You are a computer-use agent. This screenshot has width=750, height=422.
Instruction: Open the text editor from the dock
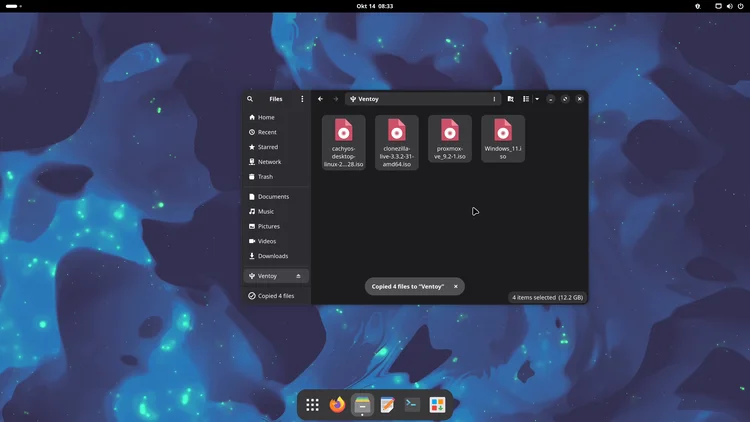(387, 405)
